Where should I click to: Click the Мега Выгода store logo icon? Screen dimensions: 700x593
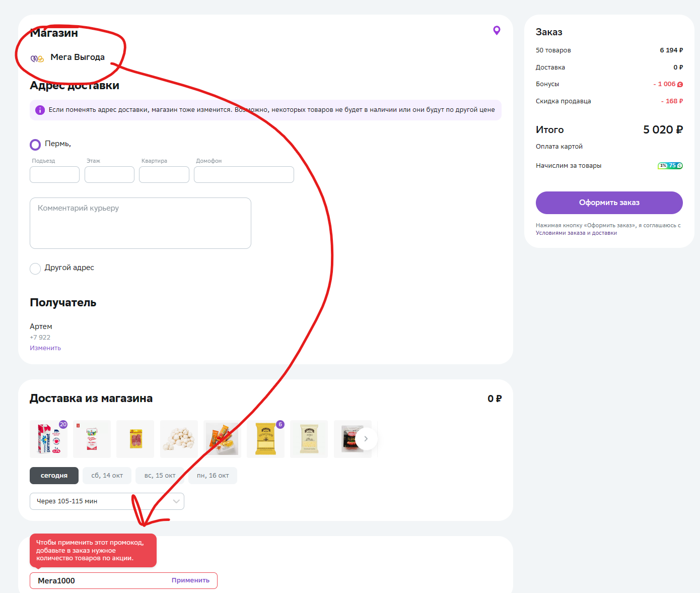tap(37, 58)
